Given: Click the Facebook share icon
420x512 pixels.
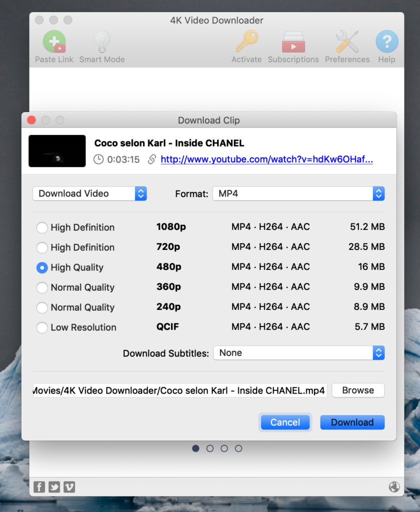Looking at the screenshot, I should point(39,486).
